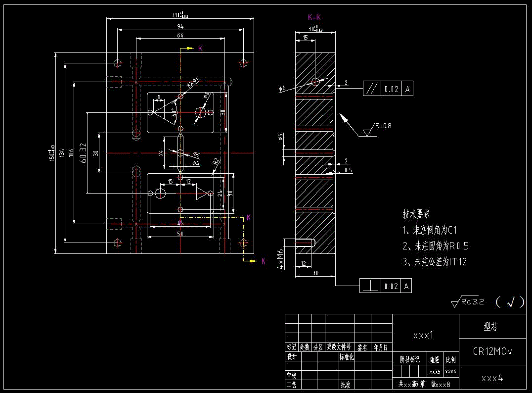Viewport: 532px width, 393px height.
Task: Select the 批准 label in title block
Action: point(345,385)
